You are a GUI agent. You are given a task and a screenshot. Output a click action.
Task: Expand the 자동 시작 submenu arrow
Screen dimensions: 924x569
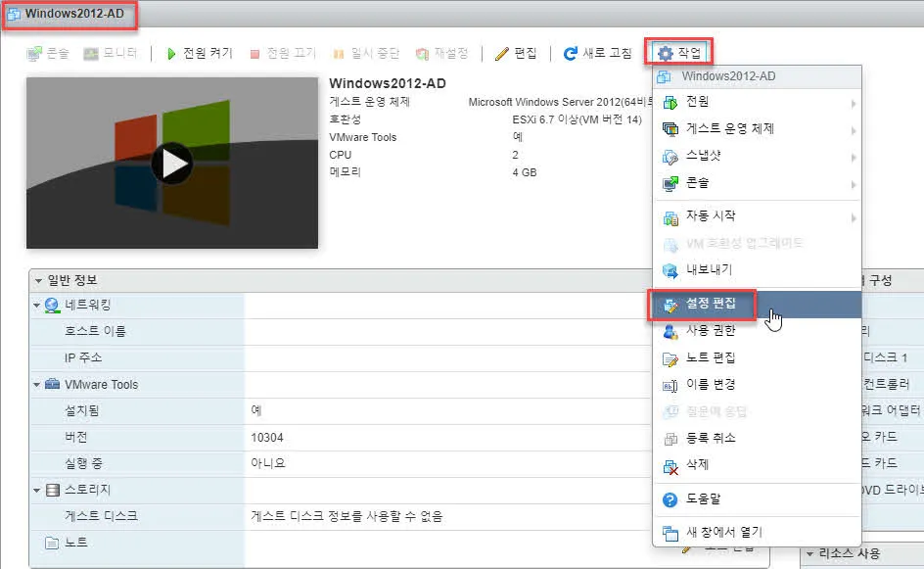point(853,218)
